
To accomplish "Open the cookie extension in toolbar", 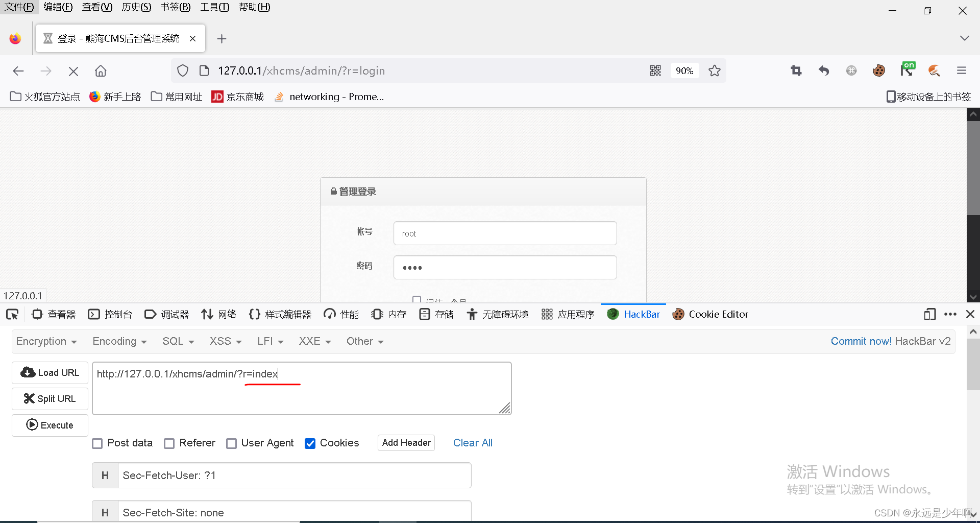I will coord(879,70).
